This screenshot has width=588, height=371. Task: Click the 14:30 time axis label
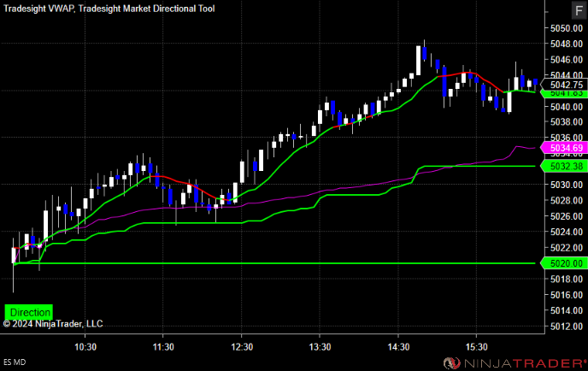coord(398,347)
